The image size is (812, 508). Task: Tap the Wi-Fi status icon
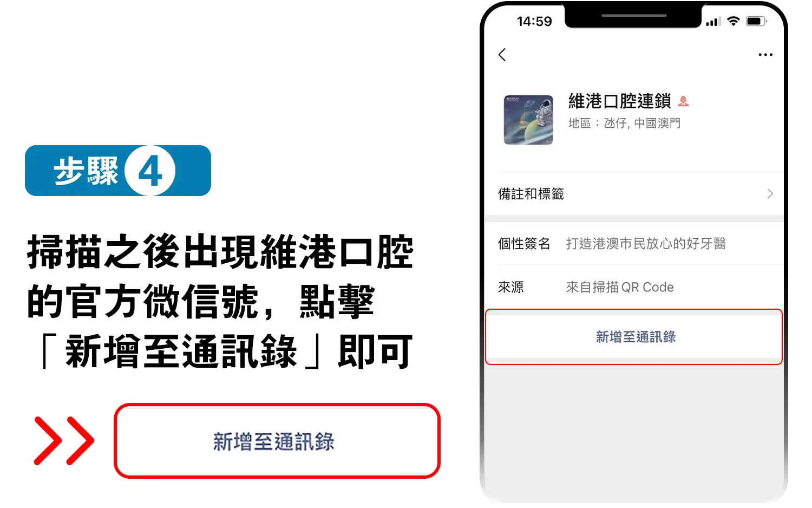pyautogui.click(x=734, y=21)
